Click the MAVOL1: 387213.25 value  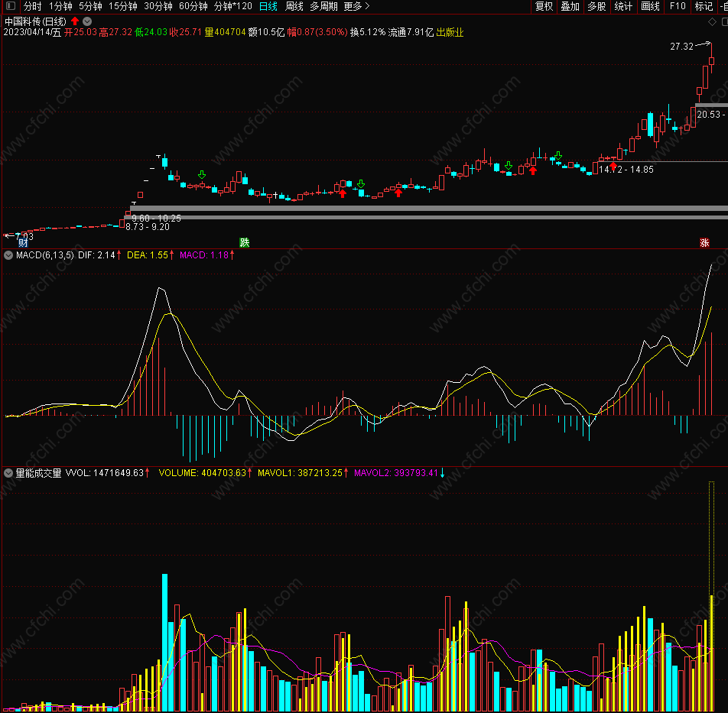pyautogui.click(x=300, y=473)
